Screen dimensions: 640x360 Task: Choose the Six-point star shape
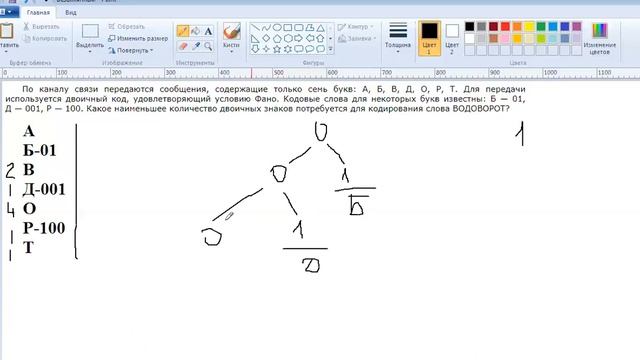tap(288, 49)
